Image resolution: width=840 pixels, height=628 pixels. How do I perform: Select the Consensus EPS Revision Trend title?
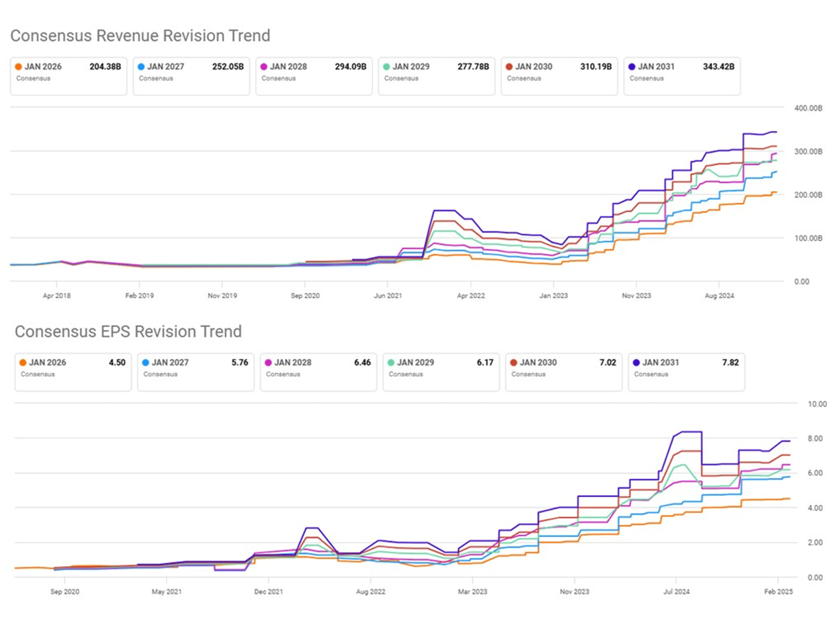coord(130,332)
